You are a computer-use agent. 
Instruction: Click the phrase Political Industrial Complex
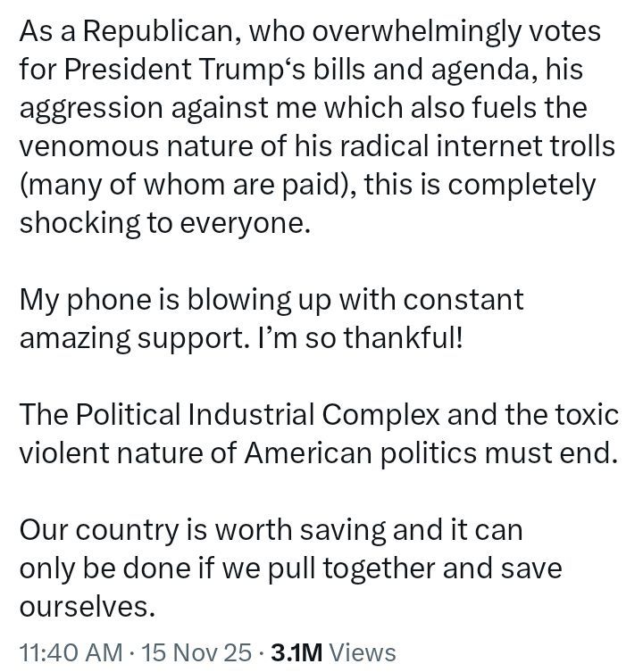[x=258, y=415]
